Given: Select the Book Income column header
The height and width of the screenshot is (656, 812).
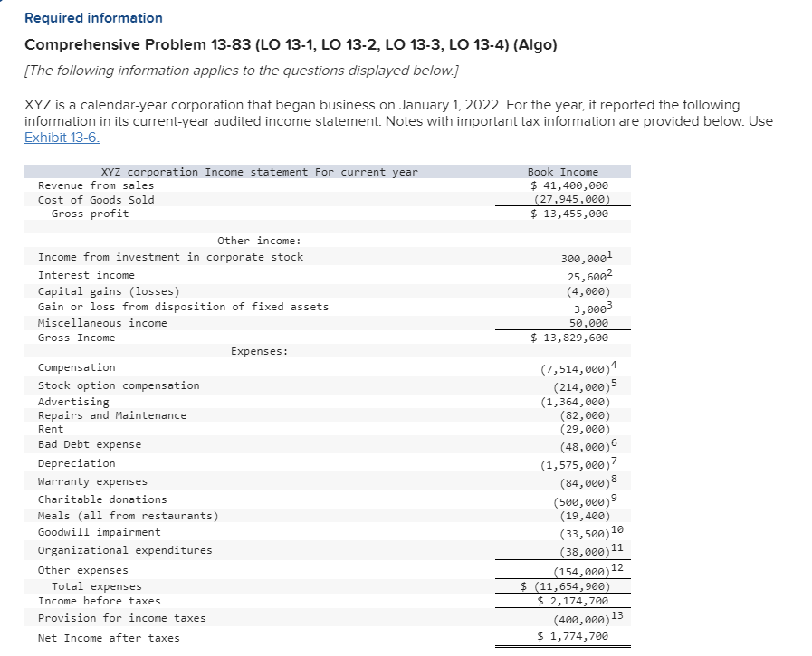Looking at the screenshot, I should coord(562,171).
